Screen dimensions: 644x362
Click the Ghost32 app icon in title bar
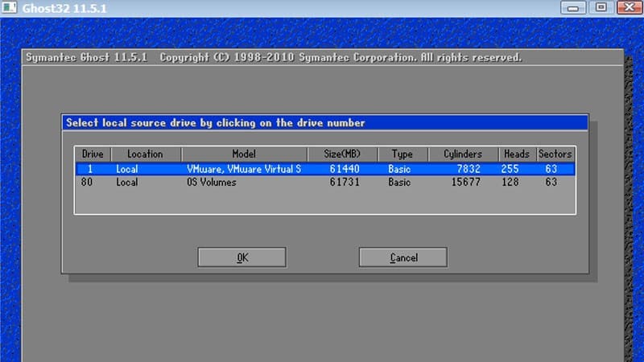coord(9,7)
